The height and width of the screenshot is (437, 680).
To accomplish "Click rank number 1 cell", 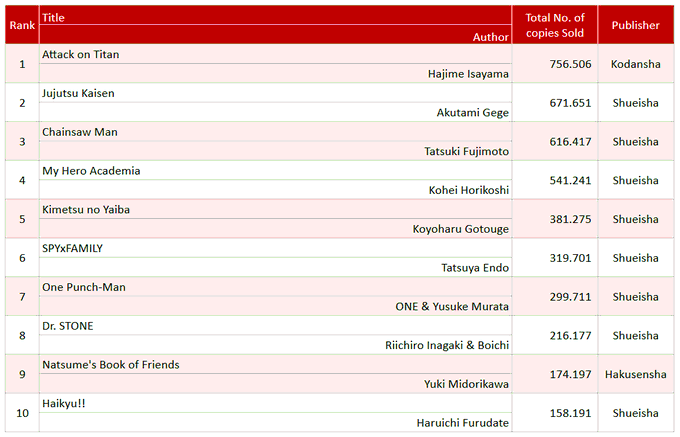I will 22,64.
